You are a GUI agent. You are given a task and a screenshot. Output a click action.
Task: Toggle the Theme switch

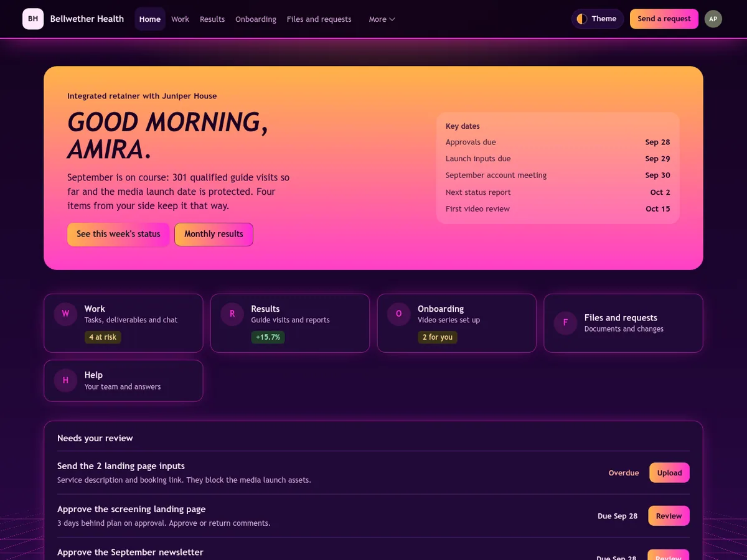[x=598, y=19]
